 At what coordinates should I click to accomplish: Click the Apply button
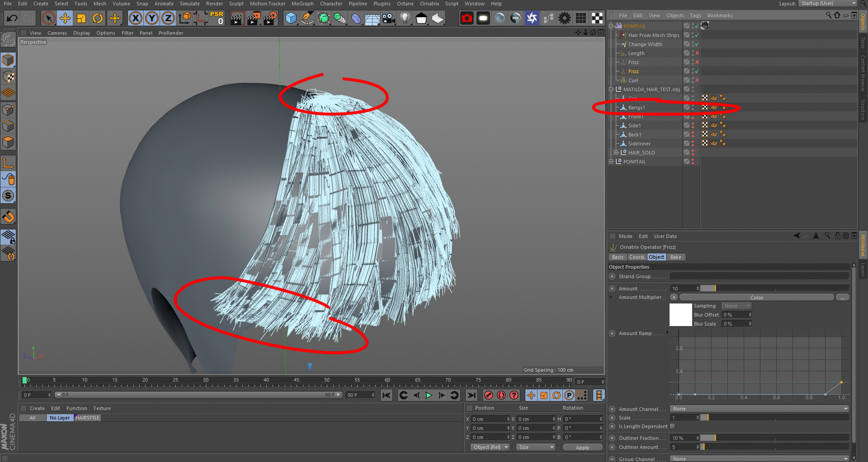coord(582,447)
